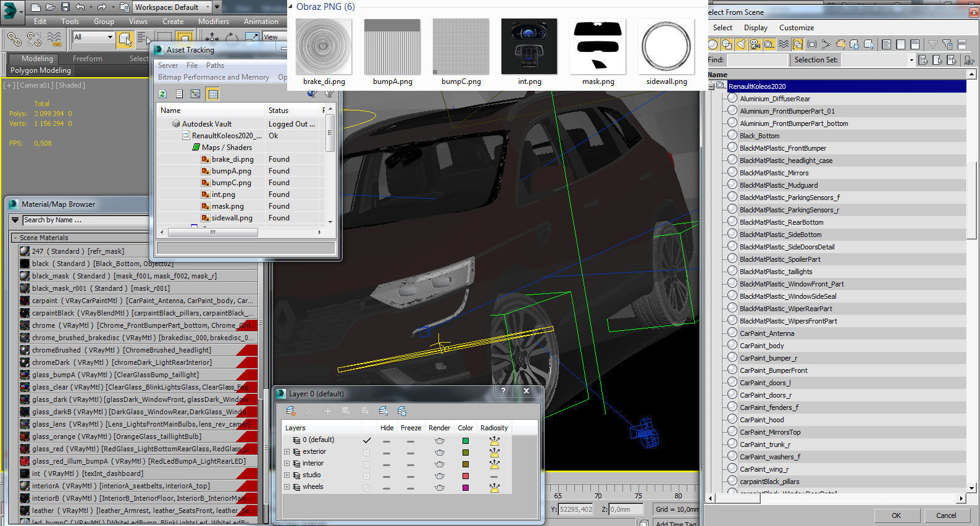Image resolution: width=980 pixels, height=526 pixels.
Task: Click Select Invert icon in Select From Scene
Action: (x=915, y=44)
